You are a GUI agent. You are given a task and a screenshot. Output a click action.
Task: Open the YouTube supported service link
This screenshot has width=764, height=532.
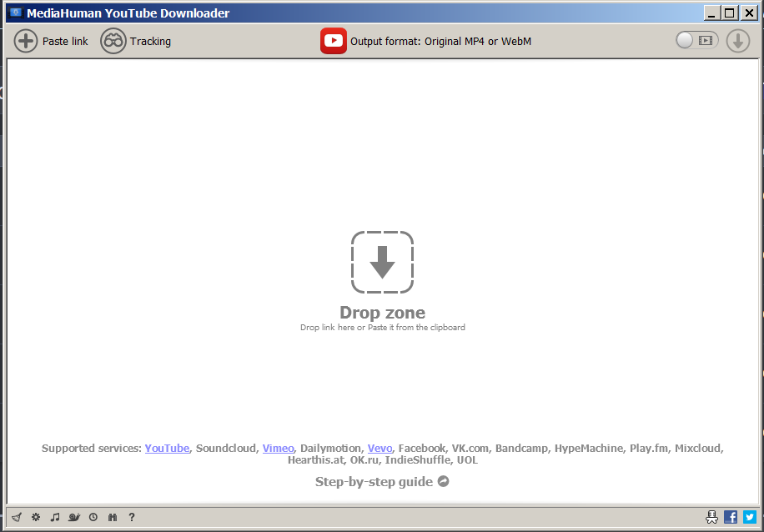coord(167,449)
